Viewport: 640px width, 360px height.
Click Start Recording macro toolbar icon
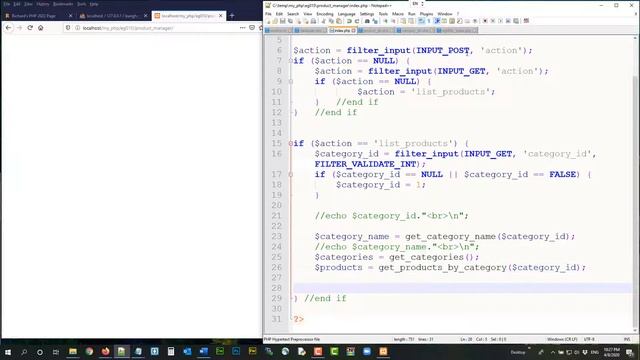coord(484,21)
